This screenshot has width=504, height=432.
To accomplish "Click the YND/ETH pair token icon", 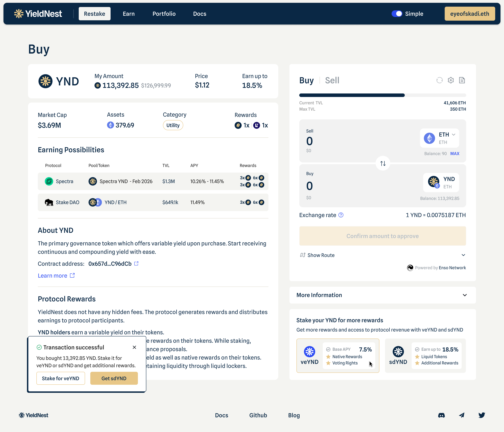I will coord(95,202).
